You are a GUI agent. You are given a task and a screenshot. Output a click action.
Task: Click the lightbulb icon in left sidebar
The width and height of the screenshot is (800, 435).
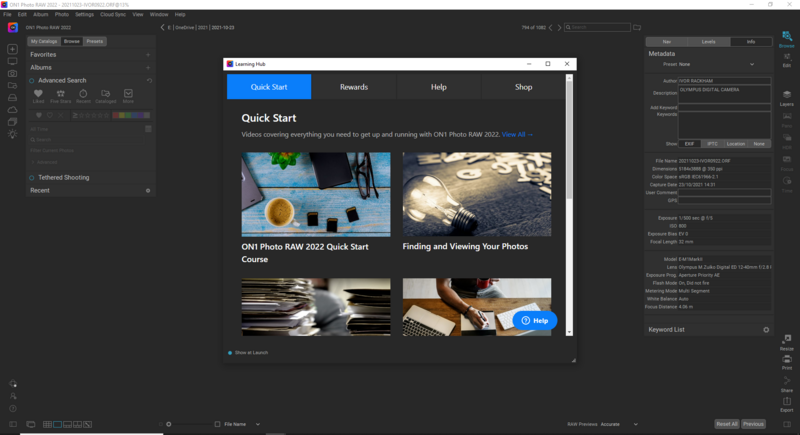point(13,134)
